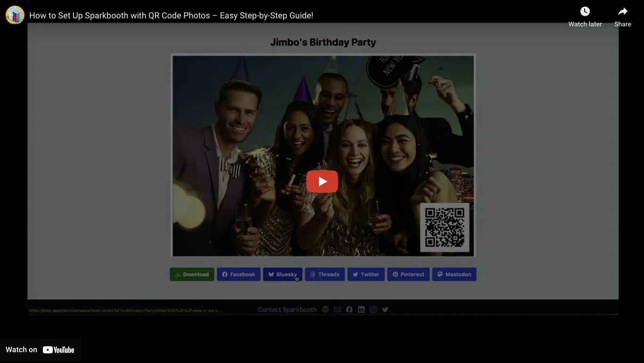Image resolution: width=644 pixels, height=363 pixels.
Task: Click the Share arrow icon
Action: coord(623,12)
